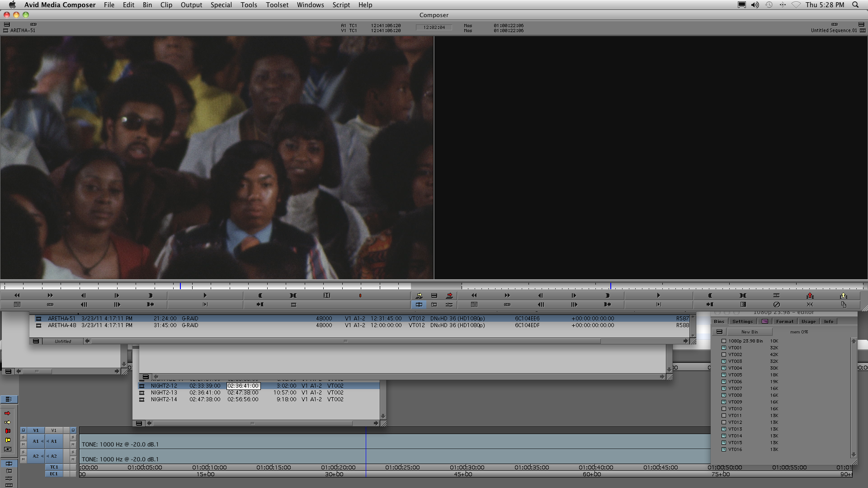868x488 pixels.
Task: Click the red Lift button under record monitor
Action: 810,296
